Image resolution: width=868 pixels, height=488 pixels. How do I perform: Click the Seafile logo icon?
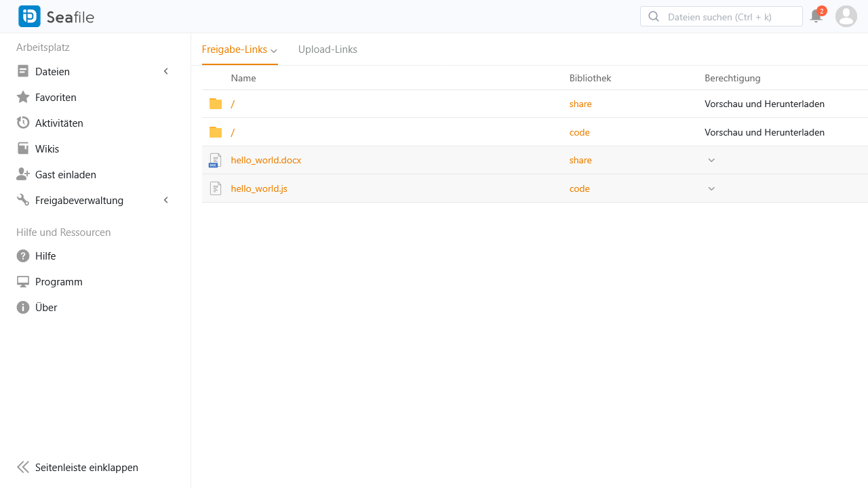point(29,16)
